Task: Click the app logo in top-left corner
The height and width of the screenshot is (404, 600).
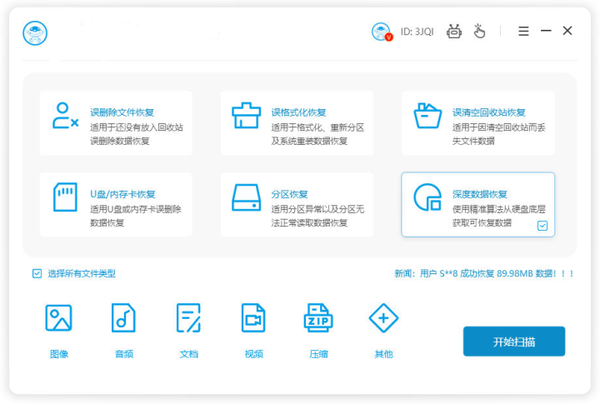Action: tap(35, 33)
